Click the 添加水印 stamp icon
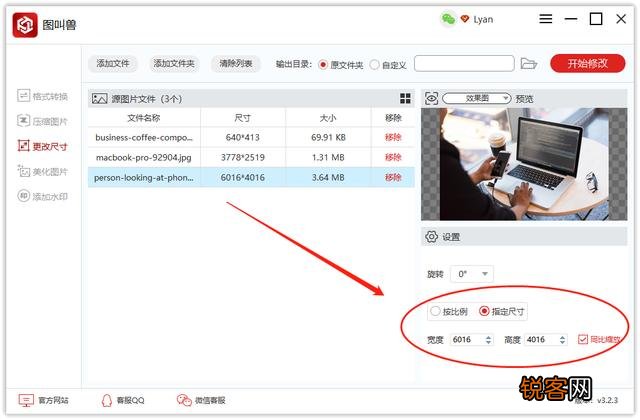This screenshot has width=640, height=420. tap(23, 196)
